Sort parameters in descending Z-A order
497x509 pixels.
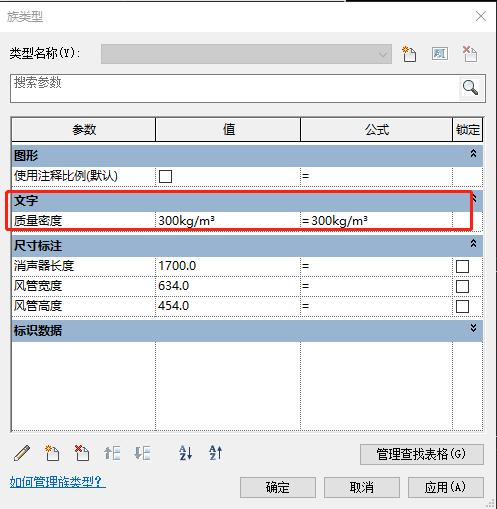(x=215, y=453)
